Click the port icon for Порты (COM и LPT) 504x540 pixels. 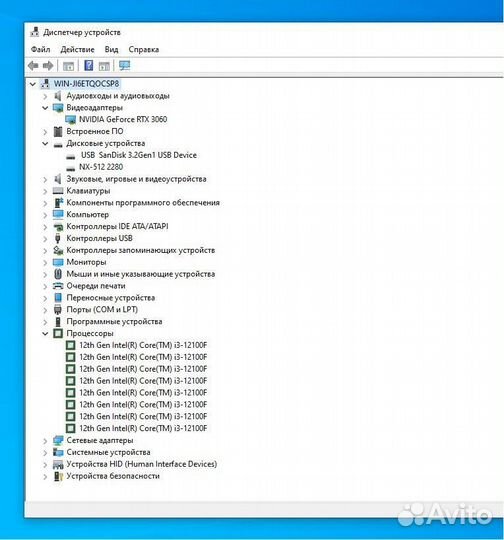58,310
